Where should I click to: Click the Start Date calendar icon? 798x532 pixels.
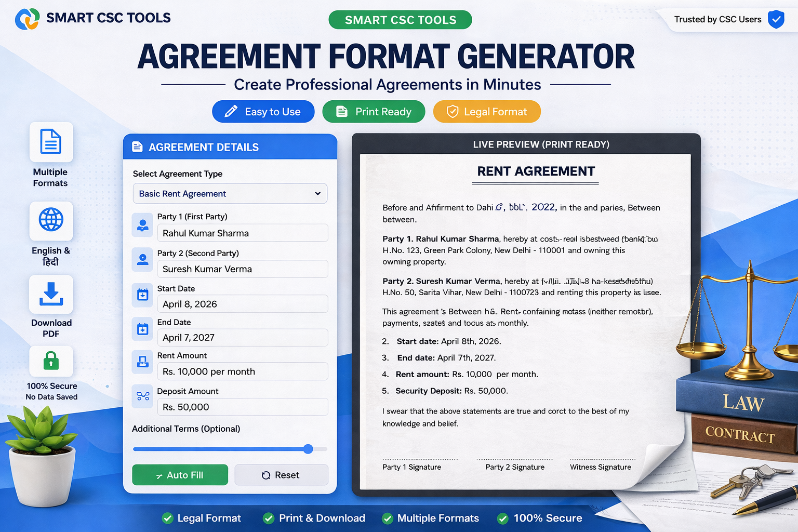coord(142,295)
